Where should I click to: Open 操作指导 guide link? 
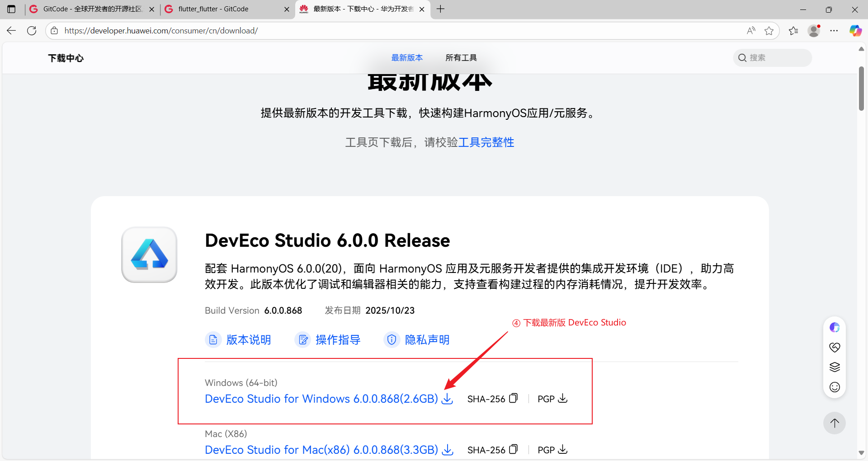click(338, 340)
